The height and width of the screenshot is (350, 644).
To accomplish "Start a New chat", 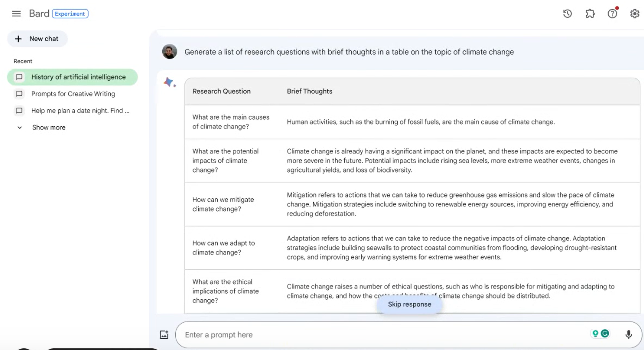I will 37,39.
